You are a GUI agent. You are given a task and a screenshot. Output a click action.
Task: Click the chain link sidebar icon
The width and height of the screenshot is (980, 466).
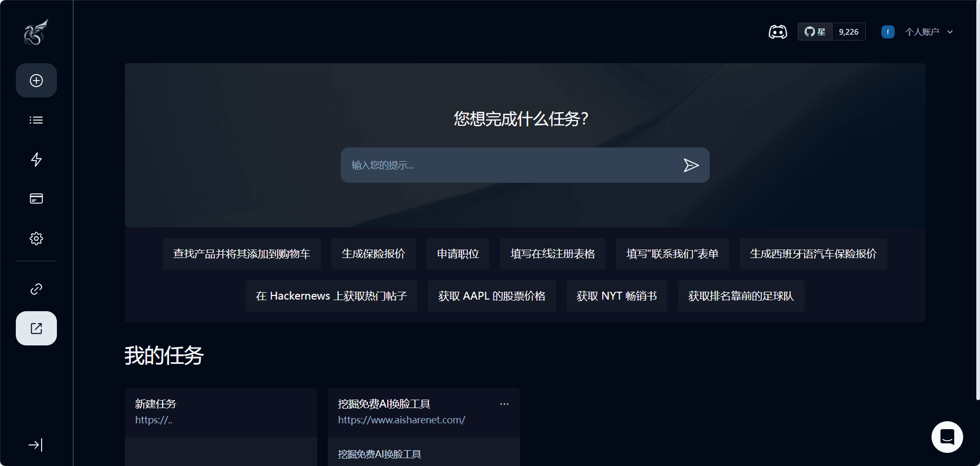coord(36,289)
